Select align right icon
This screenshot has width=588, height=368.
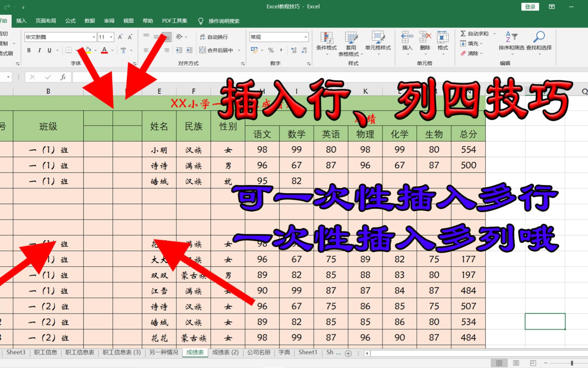point(166,50)
